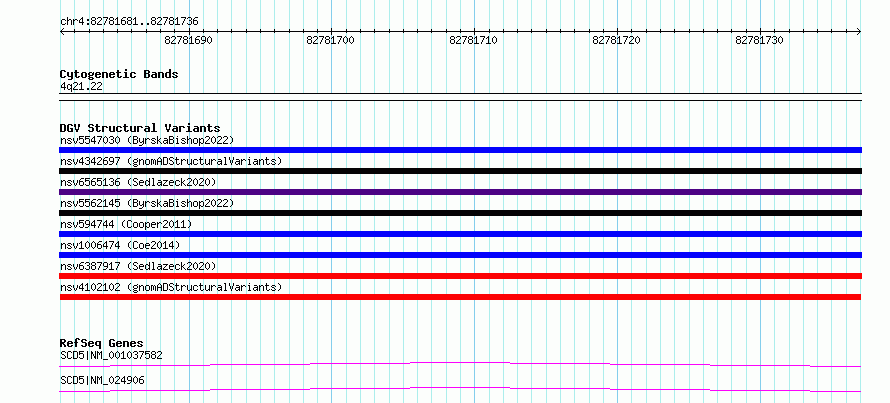The image size is (890, 403).
Task: Select the blue bar under nsv1006474
Action: (460, 255)
